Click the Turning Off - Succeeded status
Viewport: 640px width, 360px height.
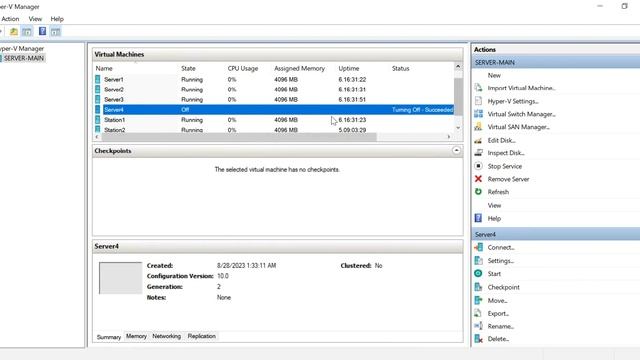(x=422, y=109)
